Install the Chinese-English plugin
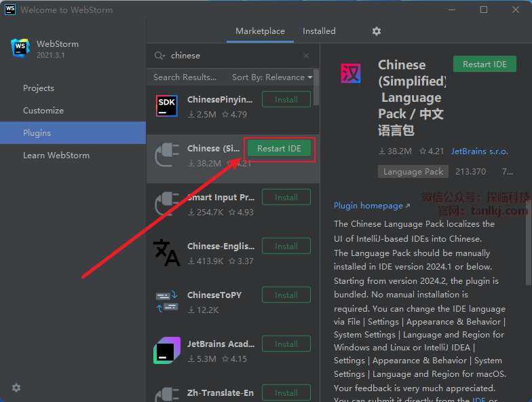The image size is (532, 402). [286, 246]
